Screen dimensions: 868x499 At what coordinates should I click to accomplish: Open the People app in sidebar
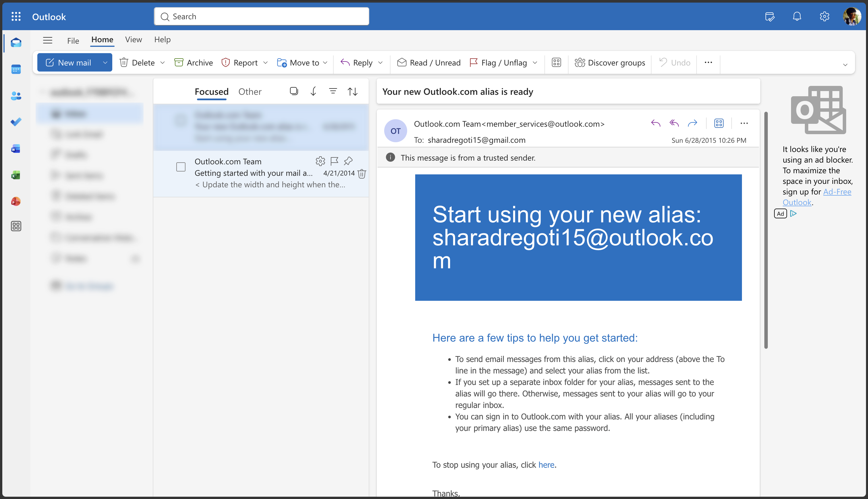click(16, 96)
